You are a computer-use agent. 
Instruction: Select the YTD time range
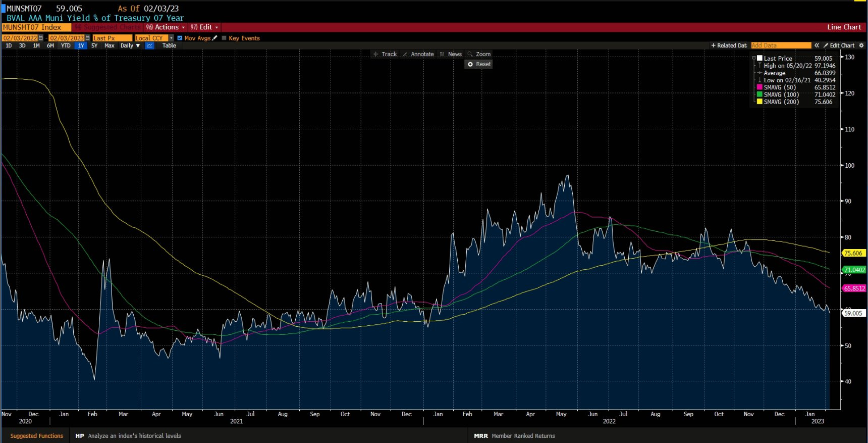point(66,45)
